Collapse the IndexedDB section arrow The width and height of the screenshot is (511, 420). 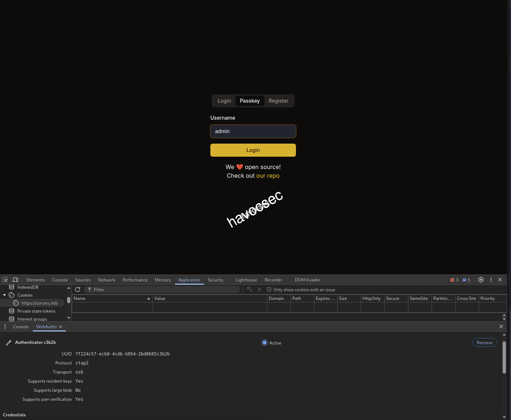tap(4, 287)
